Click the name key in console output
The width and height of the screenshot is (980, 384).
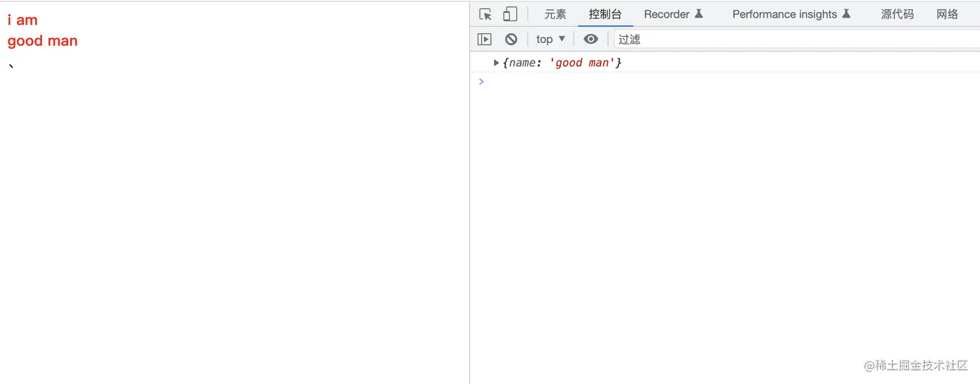523,63
